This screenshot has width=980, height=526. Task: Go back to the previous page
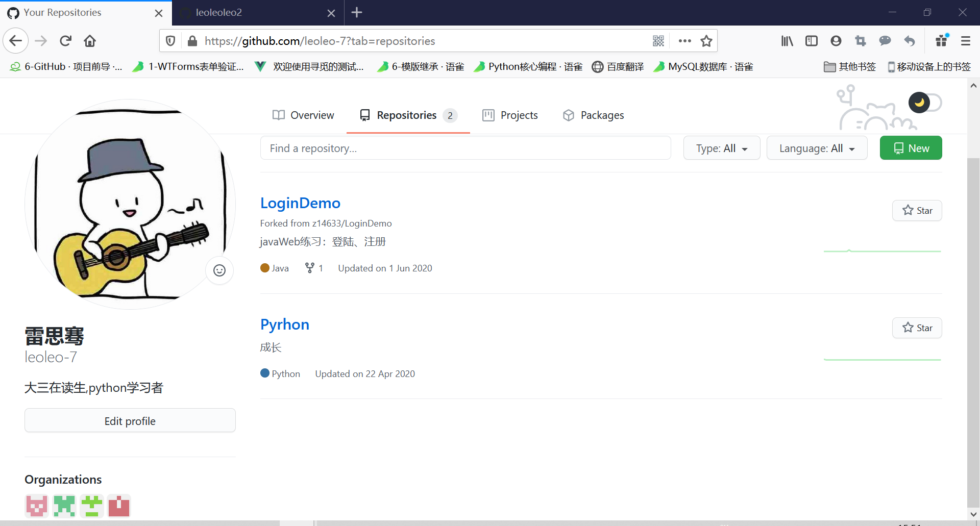pyautogui.click(x=16, y=41)
